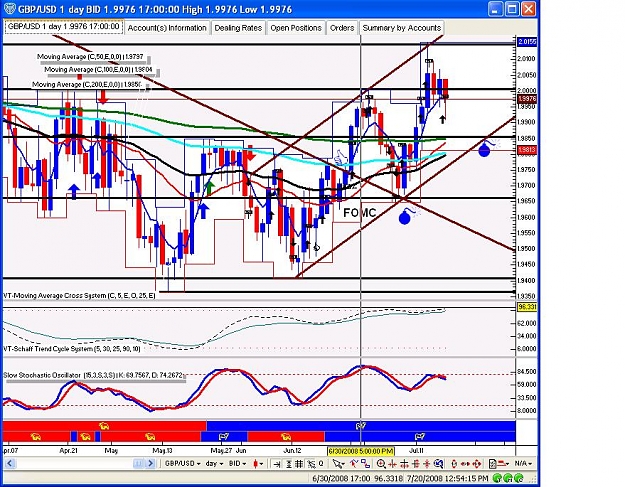Click the first green status indicator icon

[497, 478]
